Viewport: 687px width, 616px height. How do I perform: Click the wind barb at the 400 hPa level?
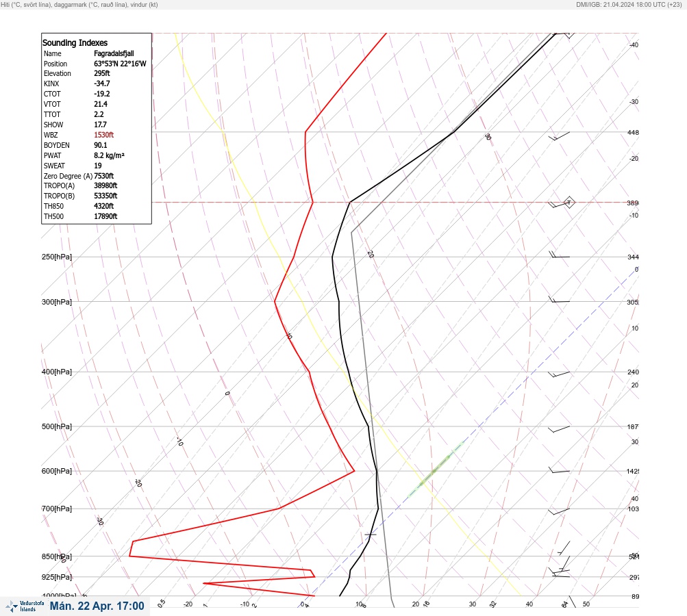click(559, 374)
